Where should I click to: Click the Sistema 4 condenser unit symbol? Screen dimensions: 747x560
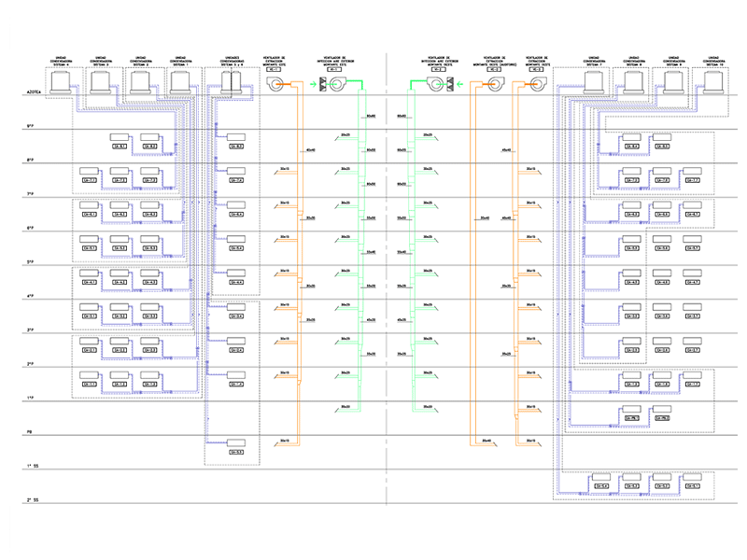(x=62, y=82)
